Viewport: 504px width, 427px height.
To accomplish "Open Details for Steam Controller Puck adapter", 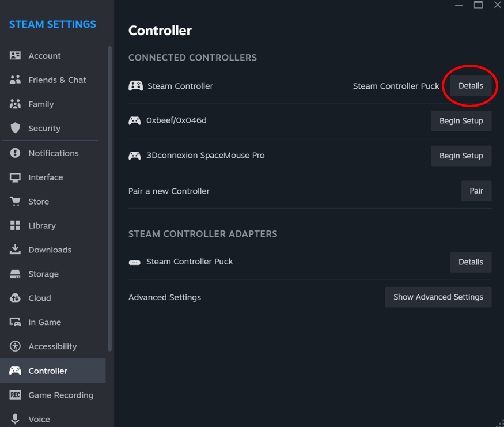I will pos(471,262).
